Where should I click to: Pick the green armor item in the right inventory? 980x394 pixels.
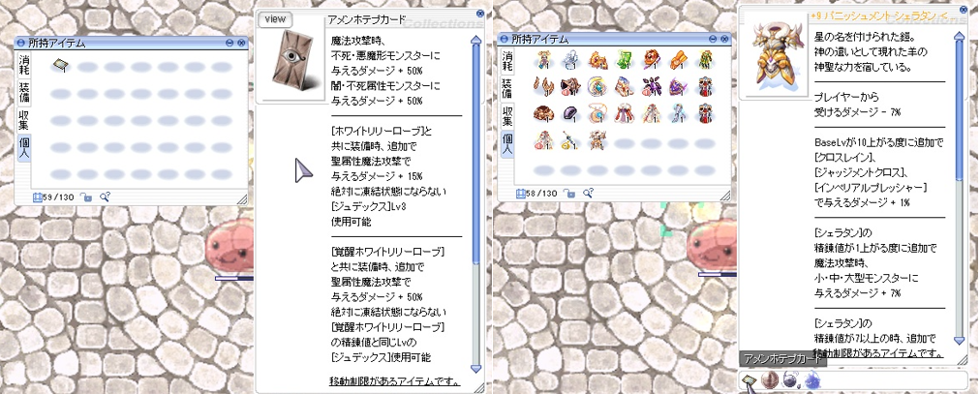coord(626,60)
